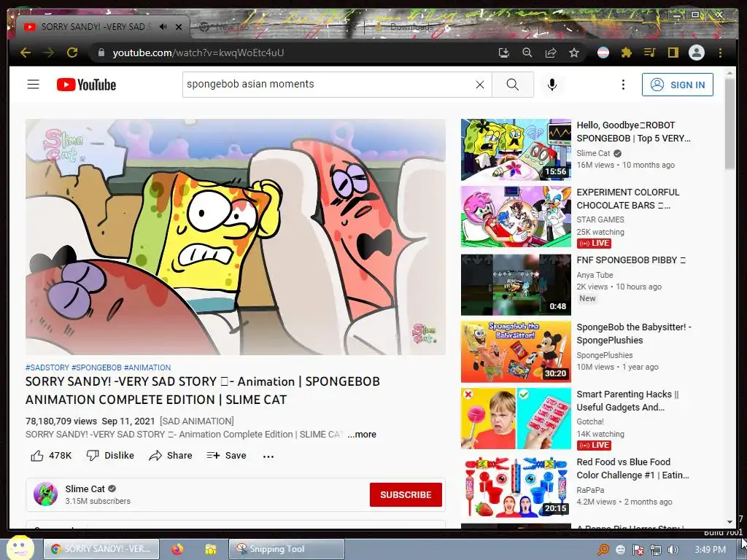747x560 pixels.
Task: Click 'Anya Tube' channel name
Action: click(x=595, y=275)
